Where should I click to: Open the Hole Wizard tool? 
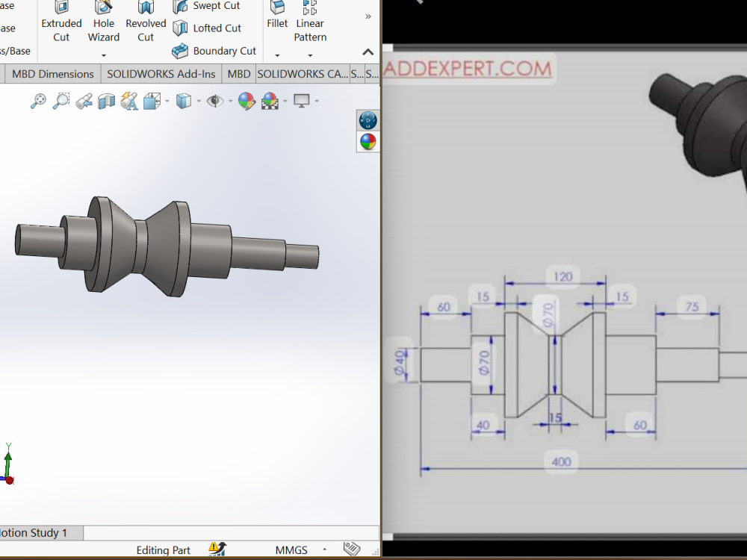click(x=103, y=22)
